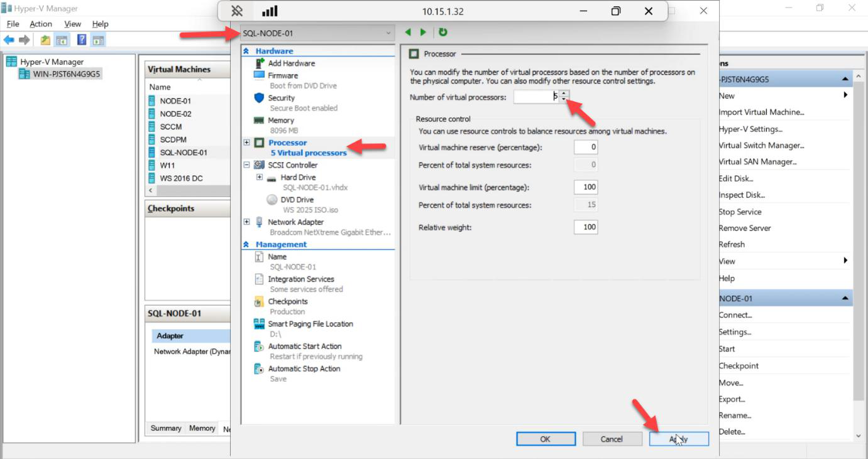
Task: Expand the Hard Drive node
Action: (x=259, y=178)
